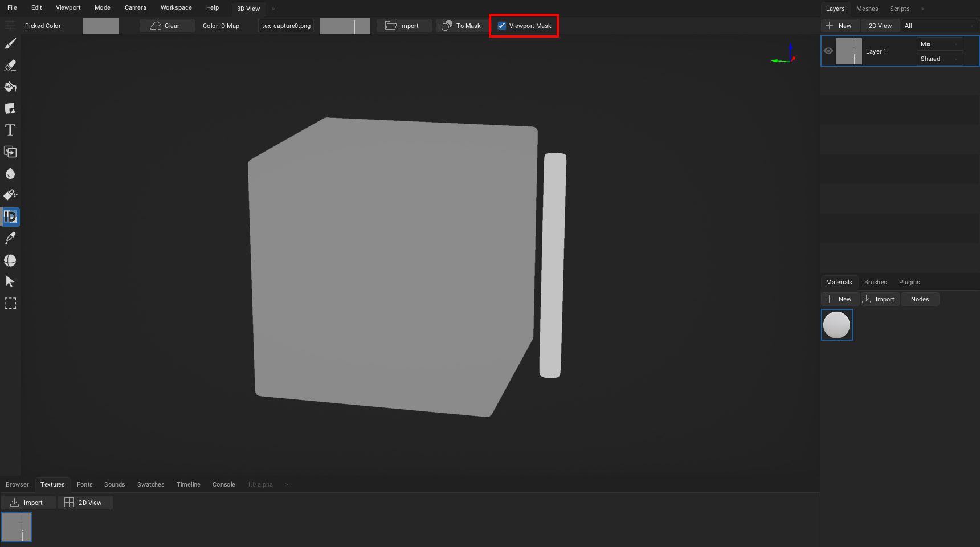Switch to the Fonts tab
This screenshot has width=980, height=547.
point(85,484)
